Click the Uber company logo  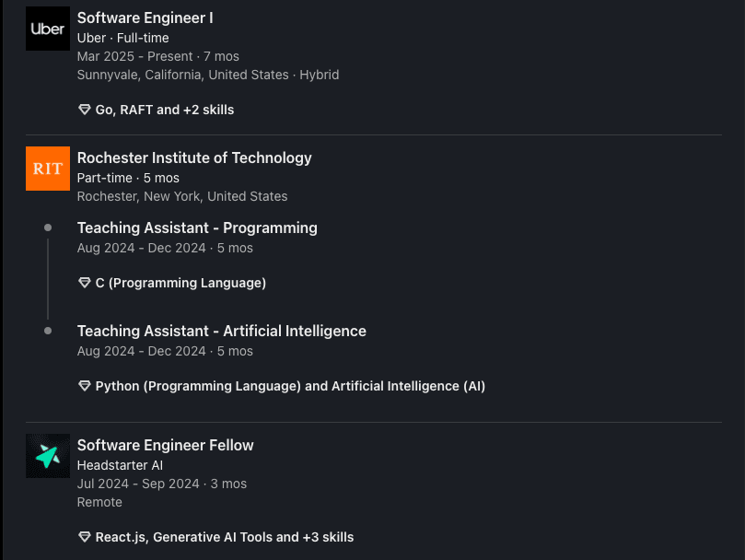(x=47, y=29)
